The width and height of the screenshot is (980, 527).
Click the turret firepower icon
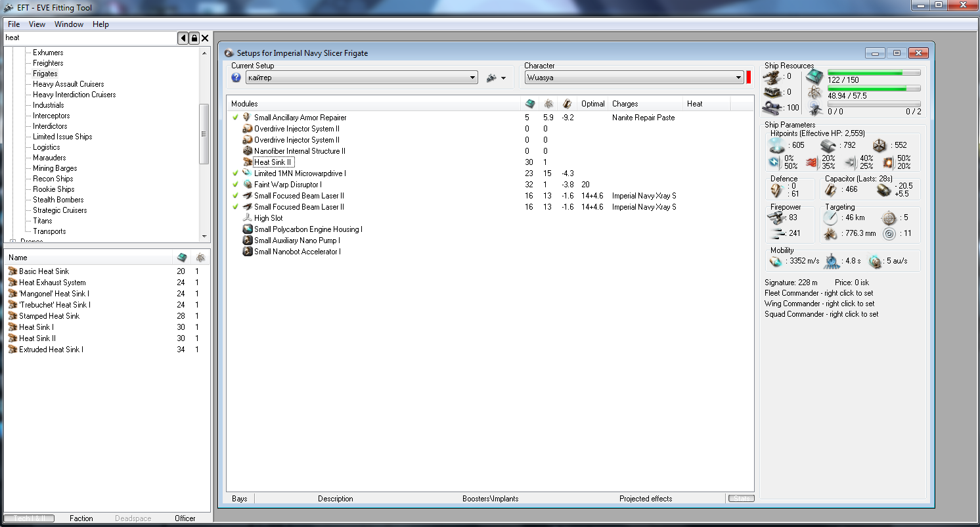tap(777, 218)
